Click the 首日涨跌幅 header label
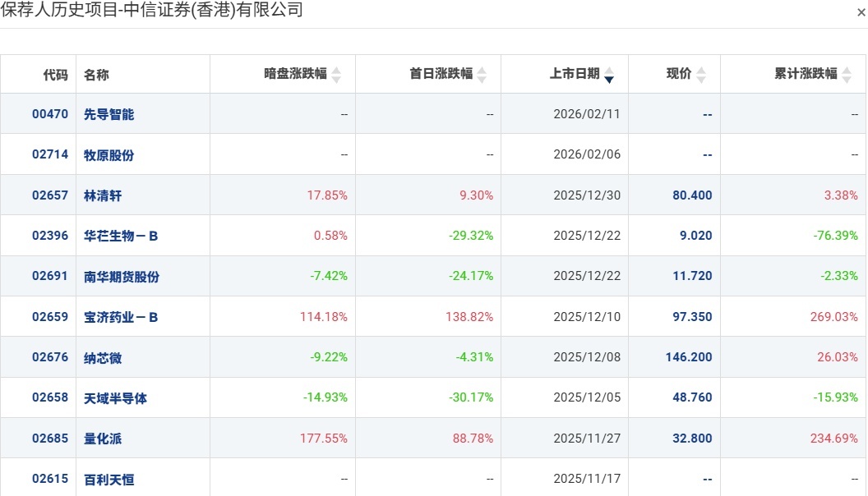Viewport: 868px width, 496px height. (441, 74)
